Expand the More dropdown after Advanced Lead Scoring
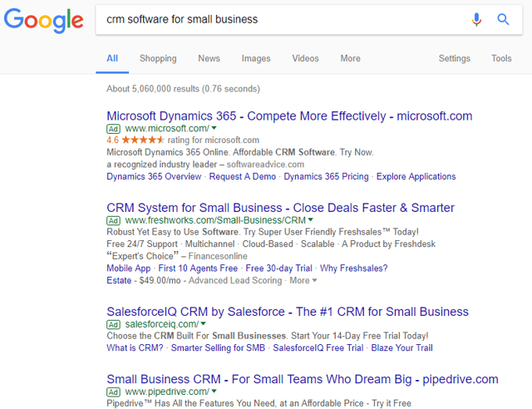 (x=303, y=280)
